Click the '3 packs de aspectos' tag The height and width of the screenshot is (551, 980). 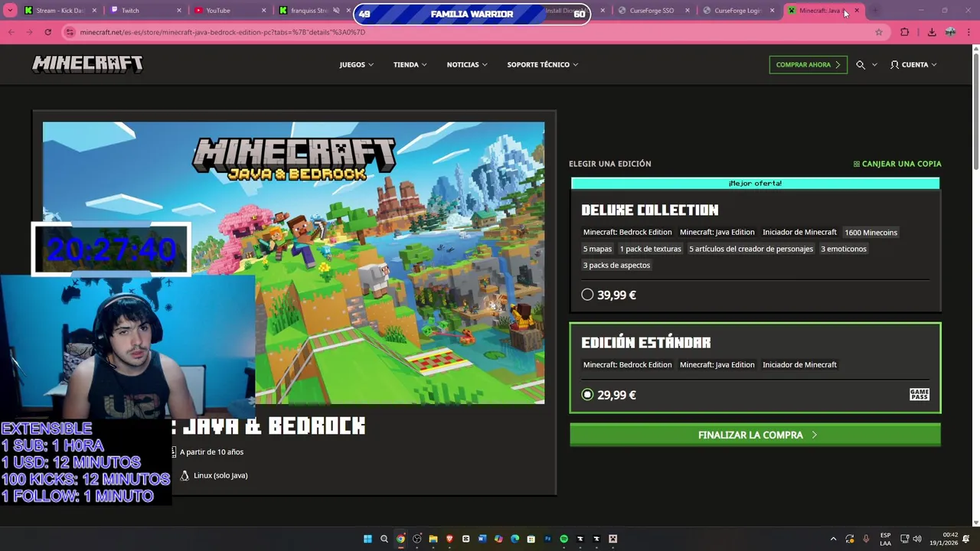pyautogui.click(x=616, y=266)
